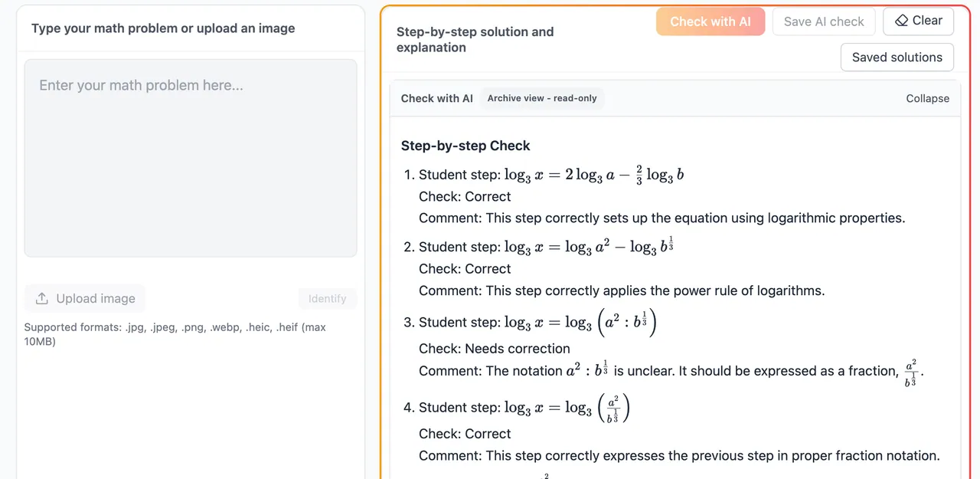Click the step 4 fraction equation
This screenshot has width=980, height=479.
tap(567, 408)
